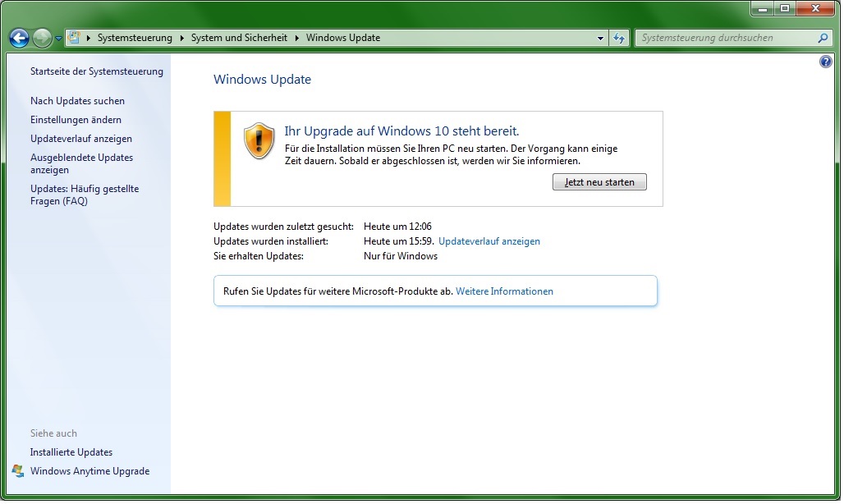844x504 pixels.
Task: Open Einstellungen ändern
Action: tap(76, 120)
